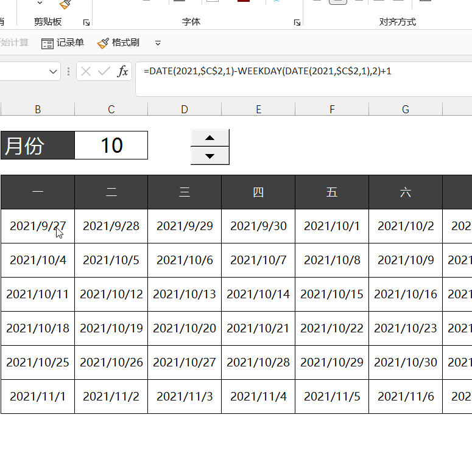This screenshot has width=472, height=476.
Task: Select cell containing 2021/10/5
Action: pos(111,260)
